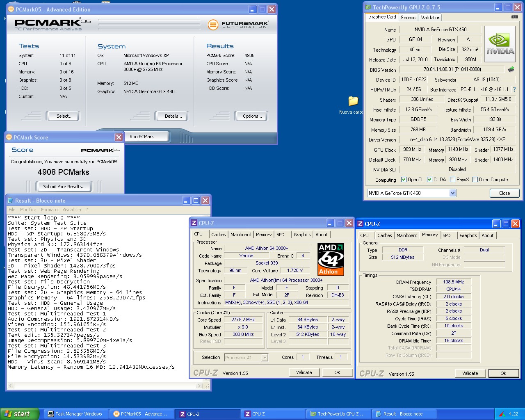
Task: Switch to TechPowerUp GPU-Z taskbar button
Action: (339, 414)
